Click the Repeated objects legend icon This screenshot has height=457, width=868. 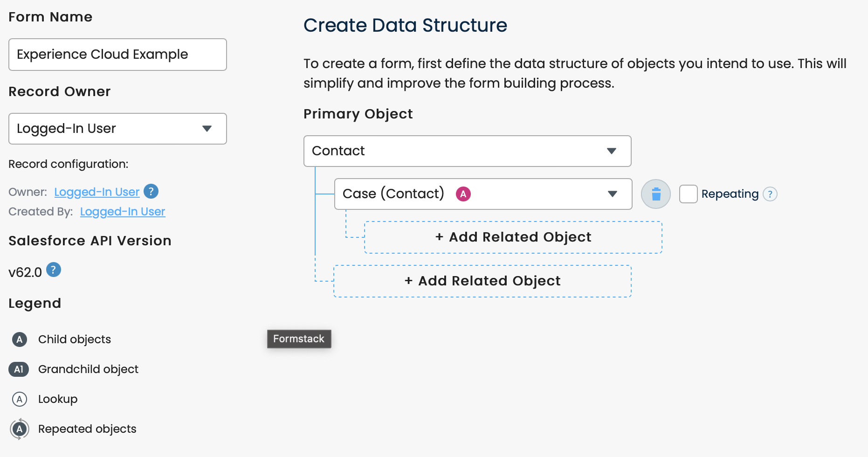click(x=20, y=429)
